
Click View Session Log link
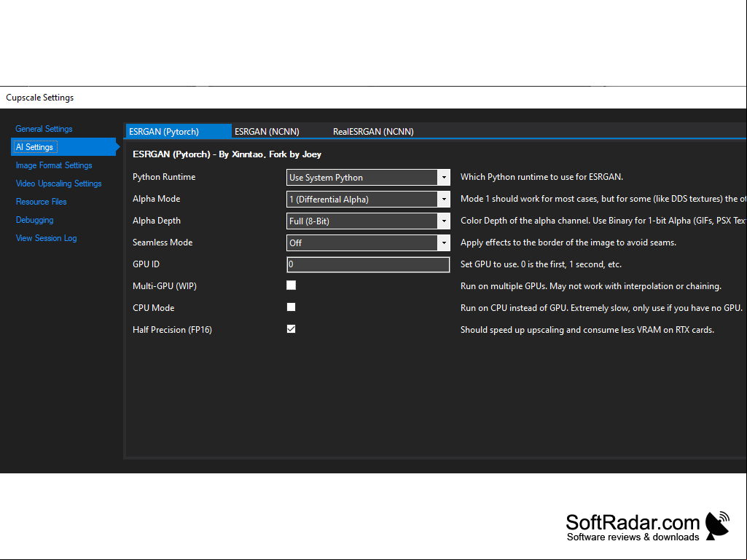click(46, 237)
